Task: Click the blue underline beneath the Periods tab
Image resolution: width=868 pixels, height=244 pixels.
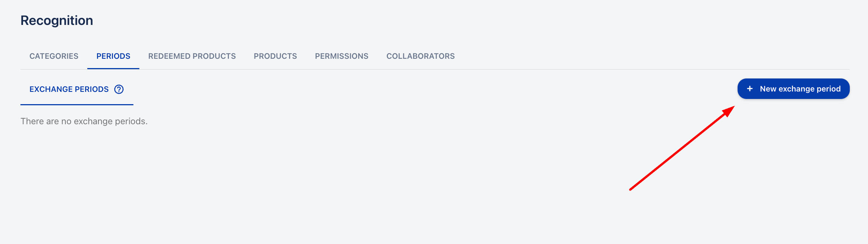Action: coord(113,68)
